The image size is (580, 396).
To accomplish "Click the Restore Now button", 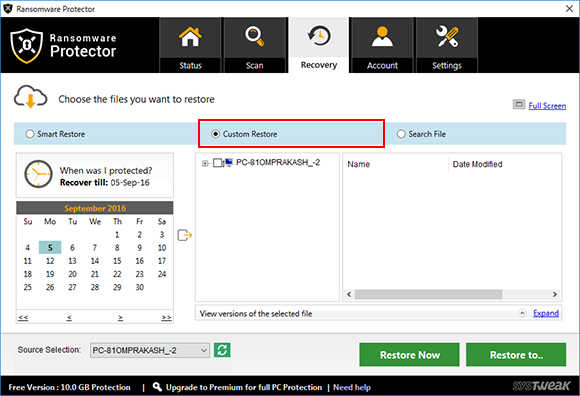I will [x=409, y=355].
